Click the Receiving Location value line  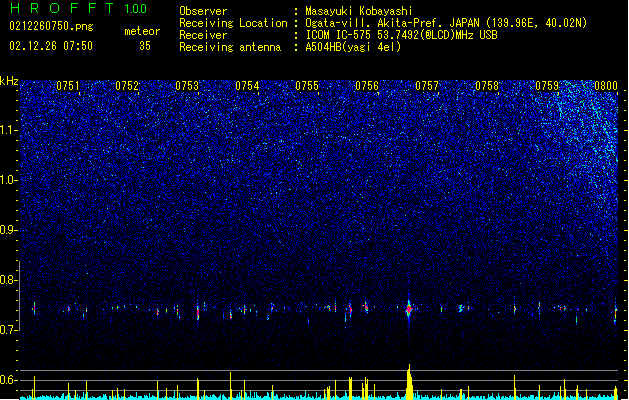(x=446, y=23)
